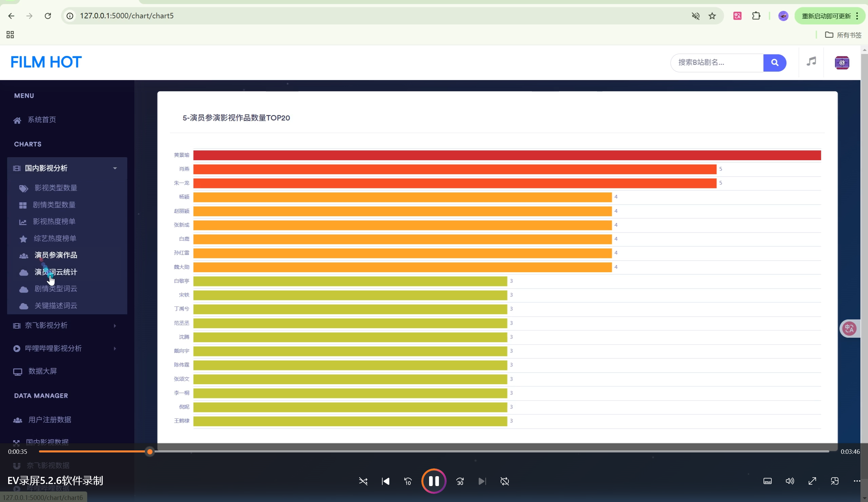Image resolution: width=868 pixels, height=502 pixels.
Task: Rewind 10 seconds in player
Action: [x=408, y=481]
